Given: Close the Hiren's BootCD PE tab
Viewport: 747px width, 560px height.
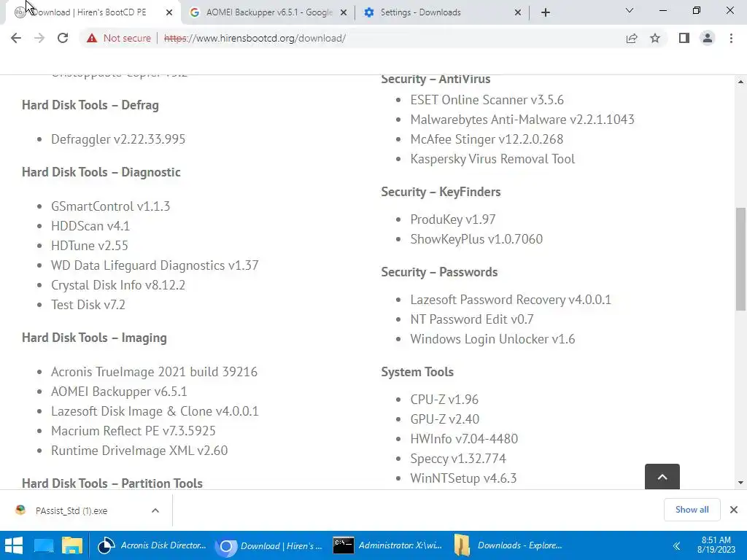Looking at the screenshot, I should pos(169,12).
